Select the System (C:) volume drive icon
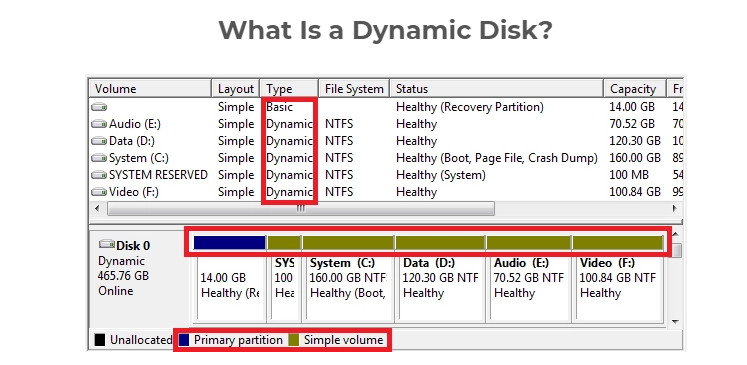The height and width of the screenshot is (365, 747). pos(99,158)
